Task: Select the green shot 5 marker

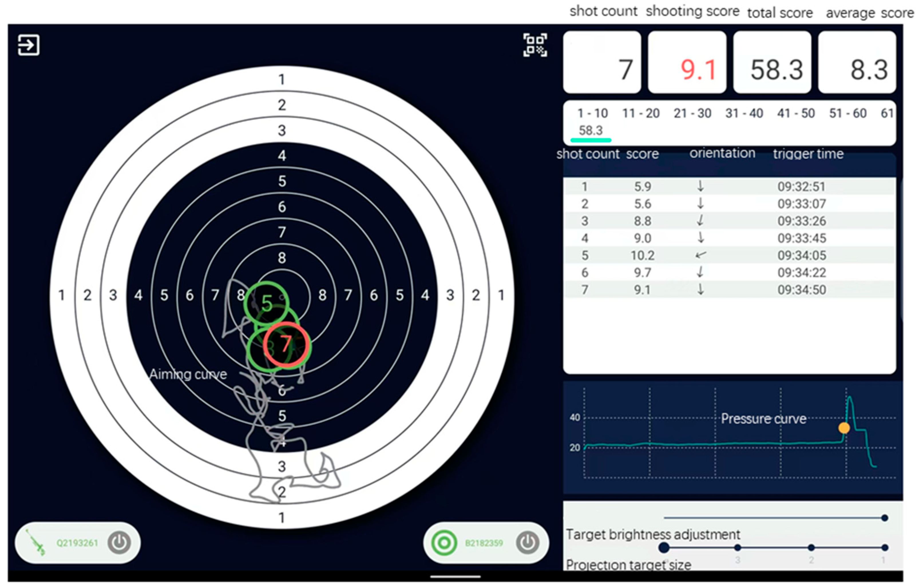Action: [266, 303]
